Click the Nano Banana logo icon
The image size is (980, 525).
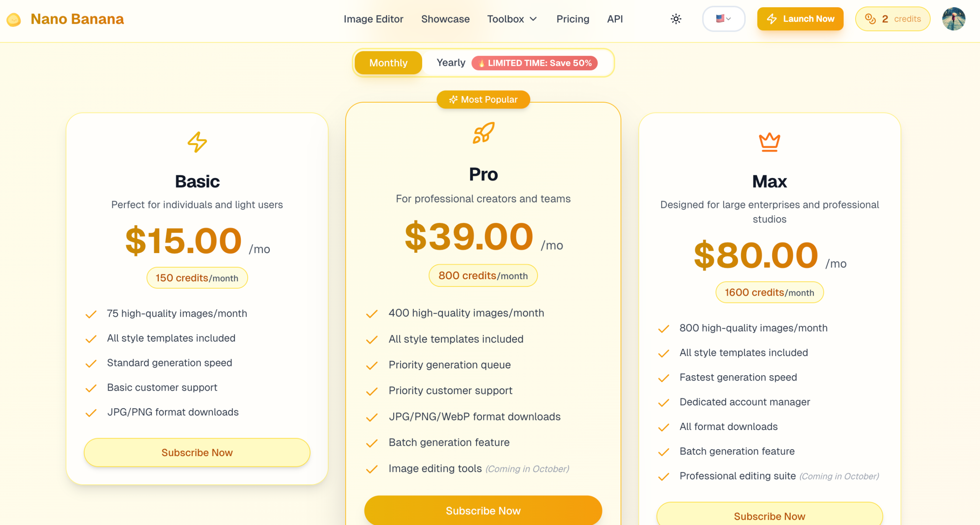14,19
